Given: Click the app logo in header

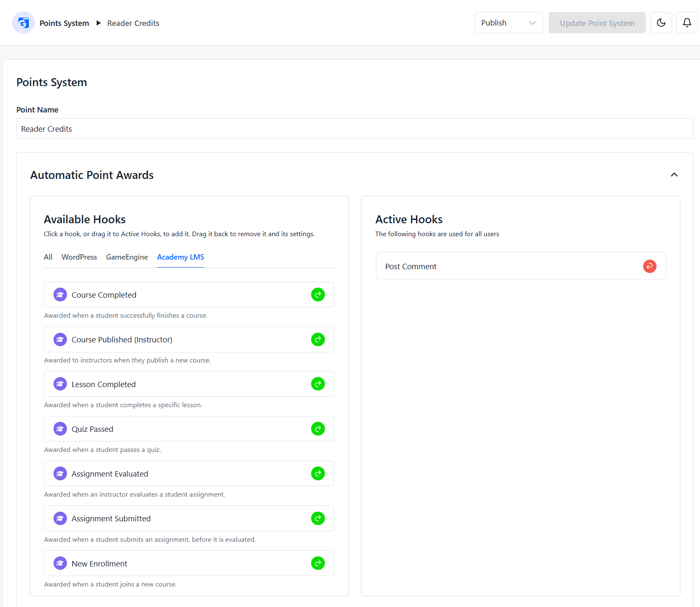Looking at the screenshot, I should click(23, 23).
